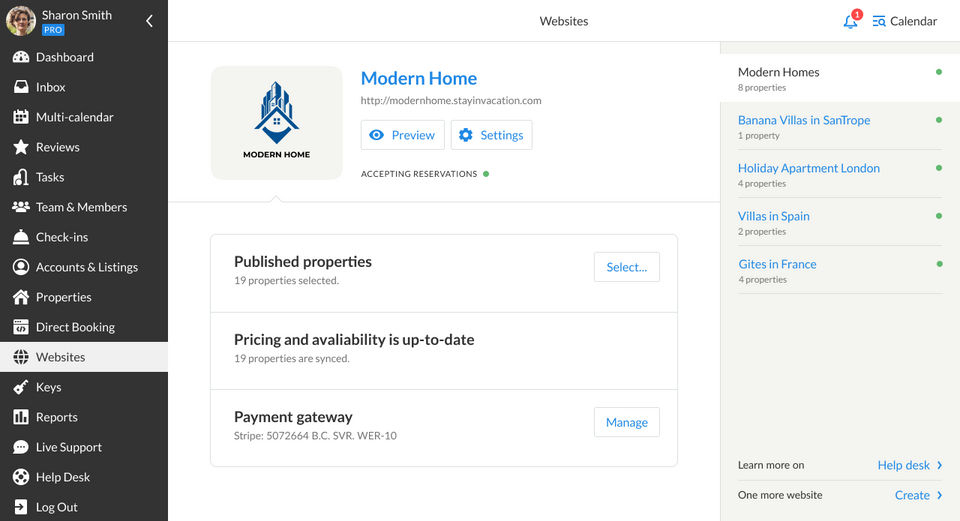Image resolution: width=960 pixels, height=521 pixels.
Task: Click Select... for published properties
Action: tap(626, 267)
